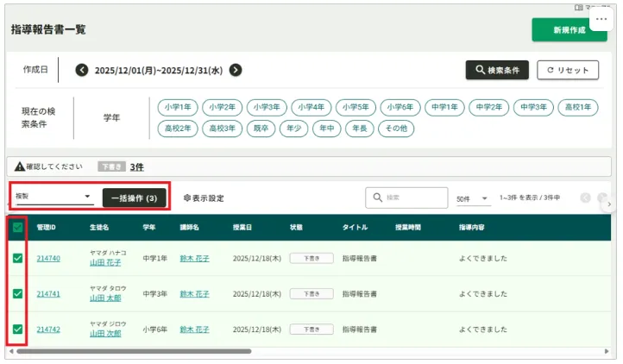This screenshot has width=623, height=364.
Task: Select the 高校3年 grade filter chip
Action: click(222, 129)
